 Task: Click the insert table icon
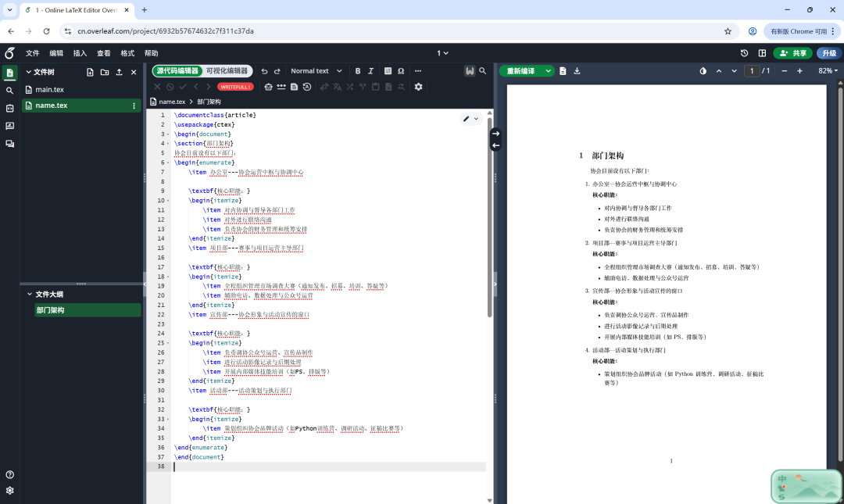386,71
